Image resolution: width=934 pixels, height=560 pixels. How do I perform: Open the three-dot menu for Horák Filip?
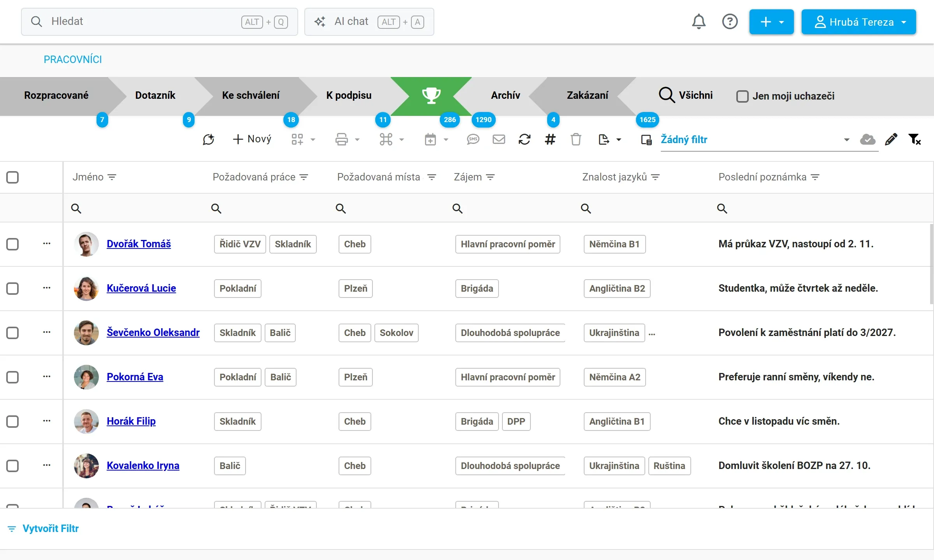coord(47,421)
